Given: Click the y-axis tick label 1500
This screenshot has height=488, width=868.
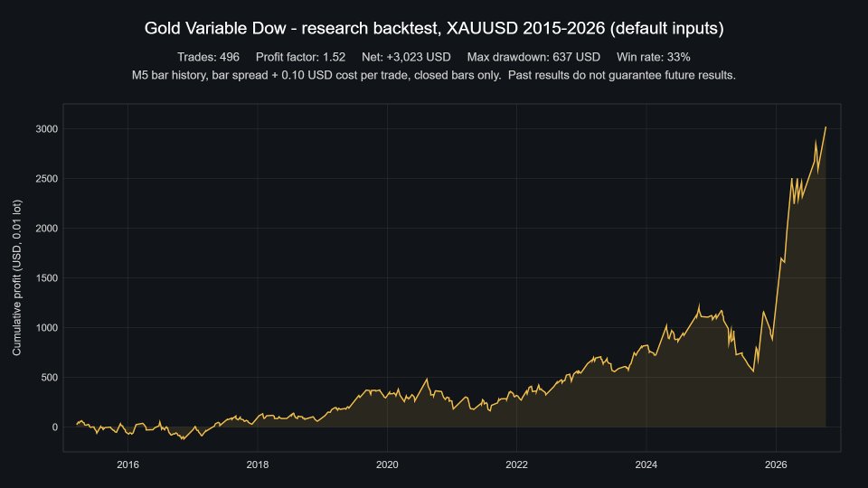Looking at the screenshot, I should [46, 278].
